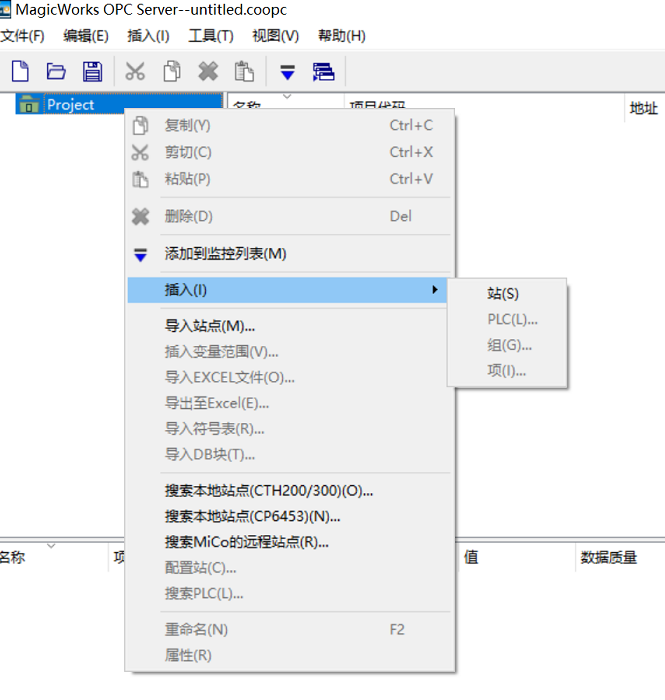This screenshot has width=665, height=700.
Task: Choose 搜索本地站点(CTH200/300)(O)...
Action: pyautogui.click(x=289, y=491)
